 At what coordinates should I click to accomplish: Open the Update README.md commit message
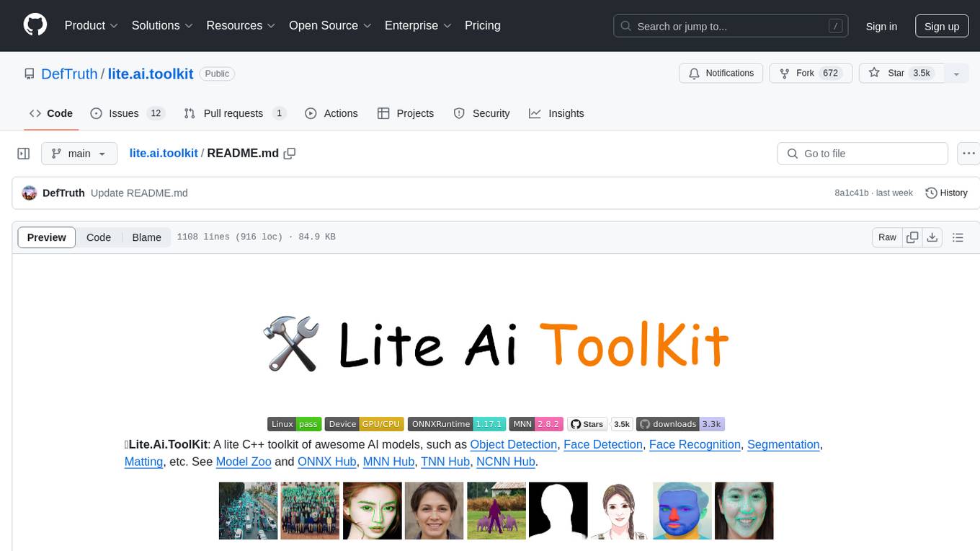(x=139, y=193)
